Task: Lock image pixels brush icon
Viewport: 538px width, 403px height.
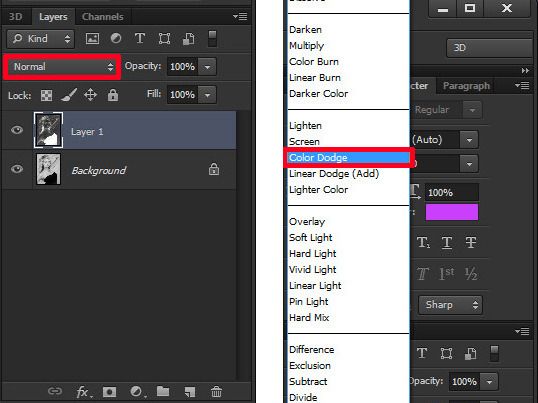Action: tap(69, 95)
